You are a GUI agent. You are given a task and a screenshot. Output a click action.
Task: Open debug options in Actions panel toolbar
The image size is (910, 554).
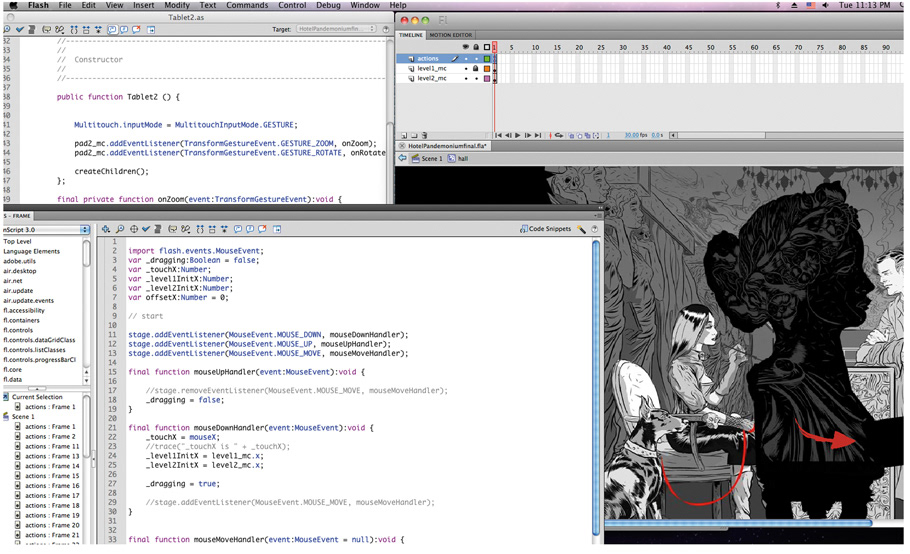186,229
